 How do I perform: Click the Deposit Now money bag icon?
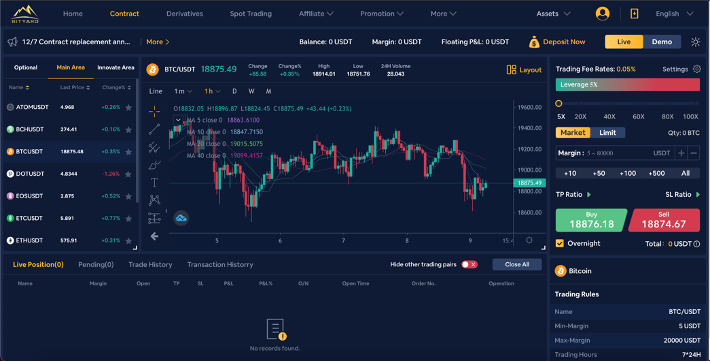click(534, 42)
